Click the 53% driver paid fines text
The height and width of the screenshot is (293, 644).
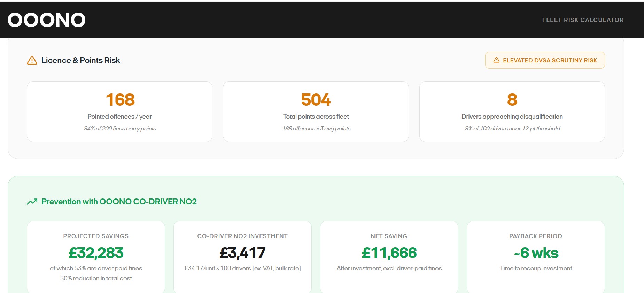[x=96, y=268]
